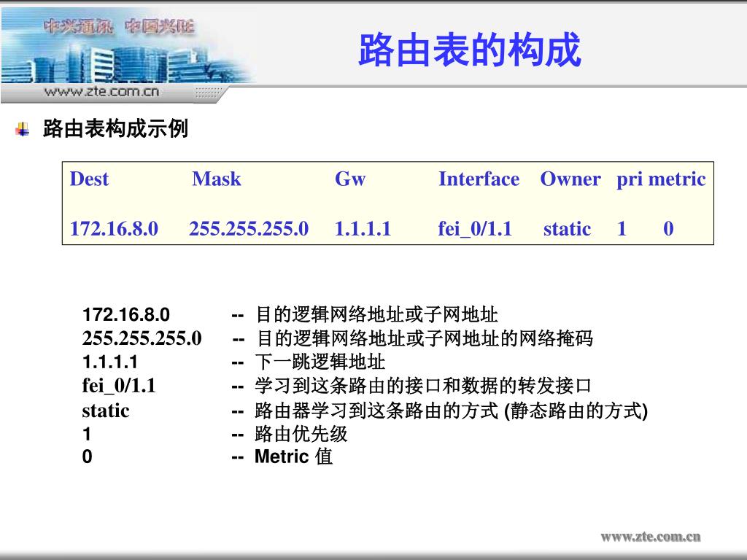This screenshot has height=560, width=747.
Task: Click the Gw column header
Action: tap(350, 179)
